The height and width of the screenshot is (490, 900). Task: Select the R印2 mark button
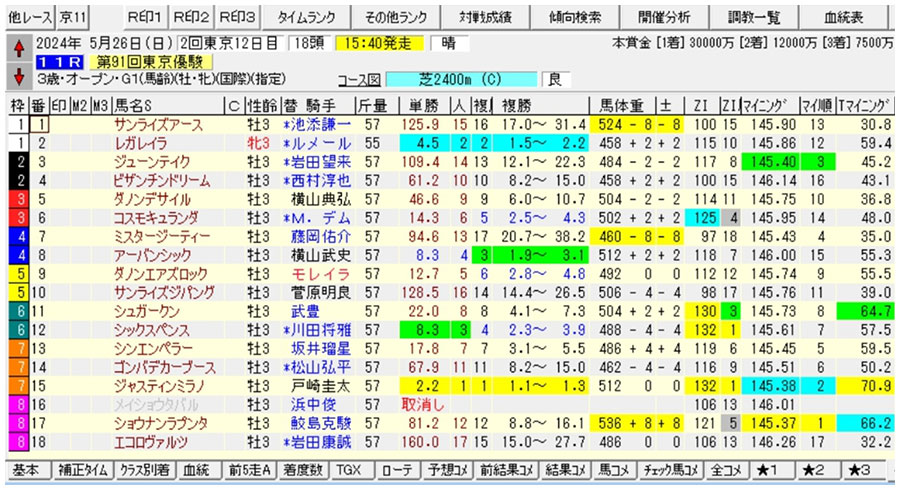[x=191, y=17]
